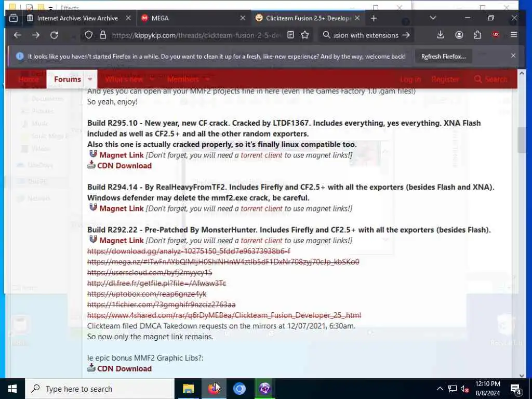Expand the What's new dropdown arrow
The width and height of the screenshot is (532, 399).
click(x=152, y=79)
